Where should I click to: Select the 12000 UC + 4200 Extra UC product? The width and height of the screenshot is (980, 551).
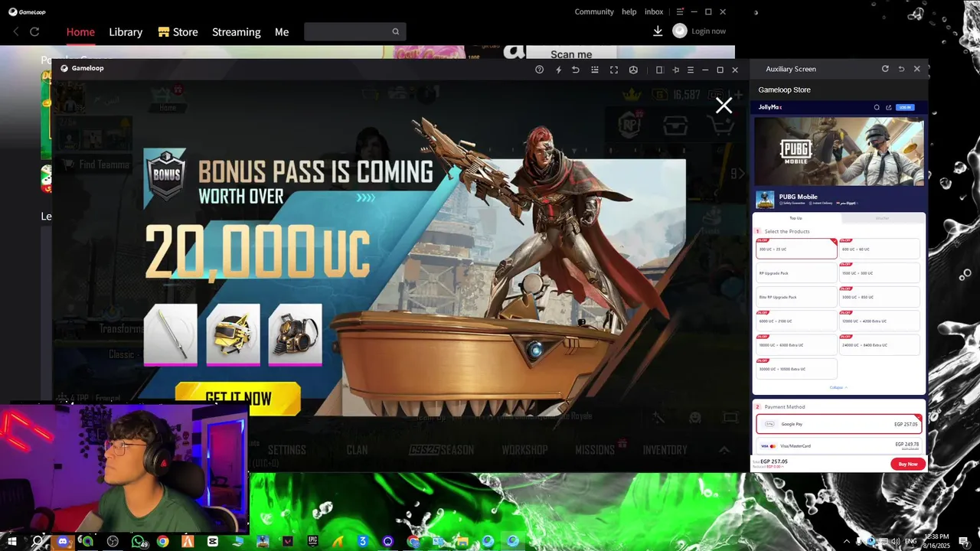(880, 321)
